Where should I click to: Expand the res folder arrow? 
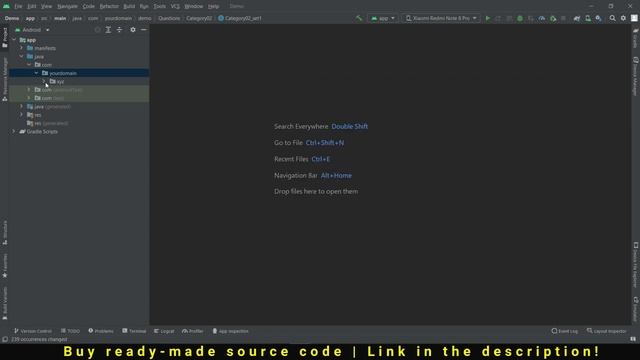(21, 115)
